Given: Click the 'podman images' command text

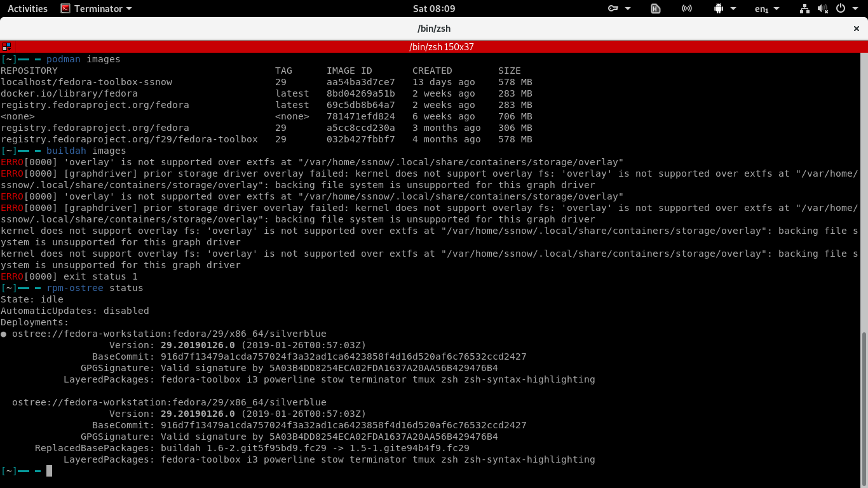Looking at the screenshot, I should (x=83, y=59).
